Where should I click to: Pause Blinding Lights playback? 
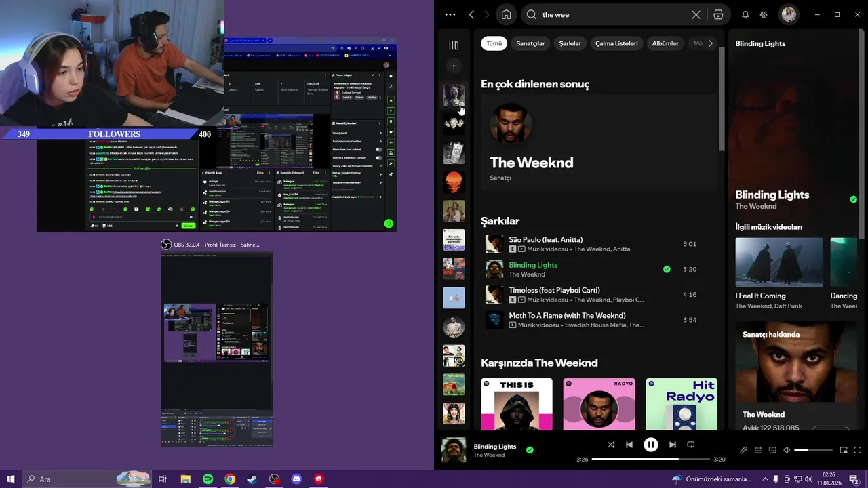click(x=650, y=445)
